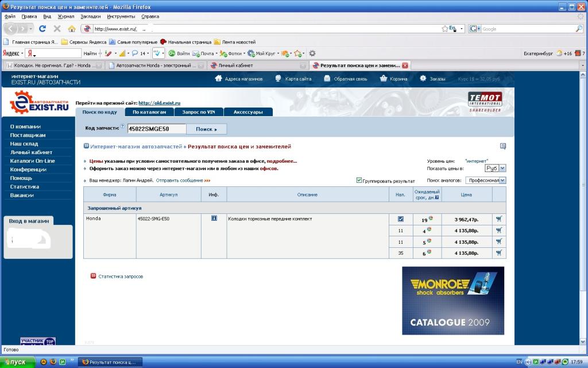The width and height of the screenshot is (588, 368).
Task: Switch to the Колодки. Не оригинал browser tab
Action: coord(53,66)
